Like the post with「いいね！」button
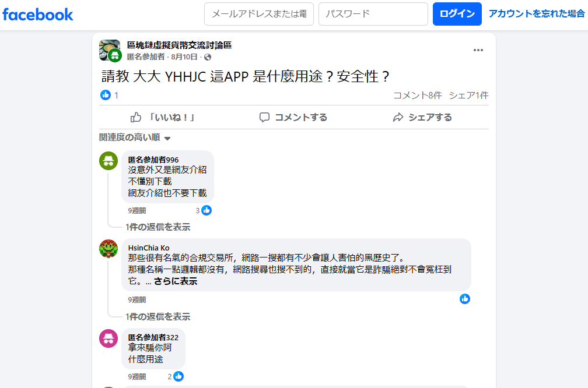Screen dimensions: 588x388 [x=163, y=117]
